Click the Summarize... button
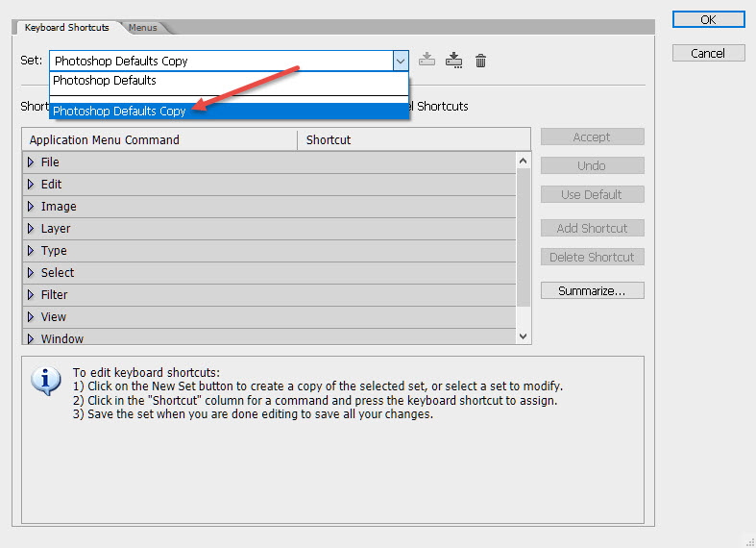 click(592, 291)
